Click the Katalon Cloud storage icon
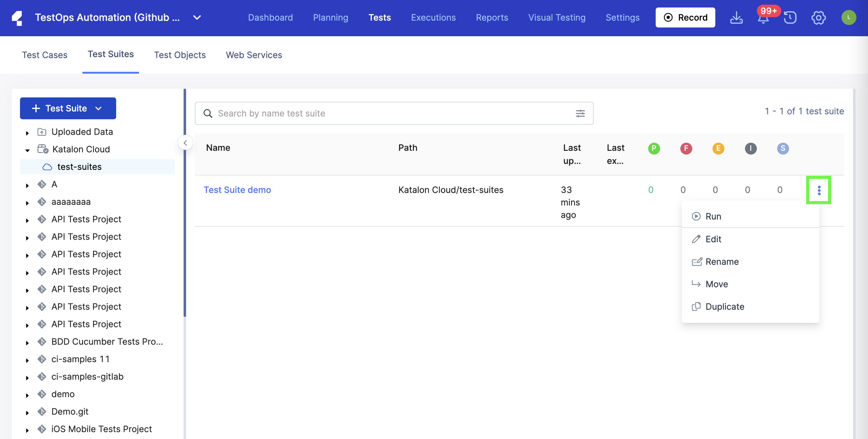868x439 pixels. pos(43,149)
